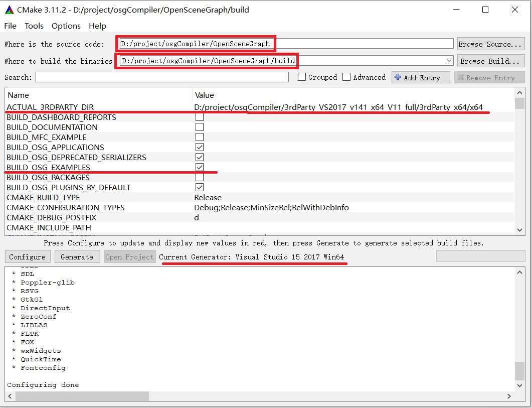
Task: Click the 'd' value of CMAKE_DEBUG_POSTFIX
Action: [197, 217]
